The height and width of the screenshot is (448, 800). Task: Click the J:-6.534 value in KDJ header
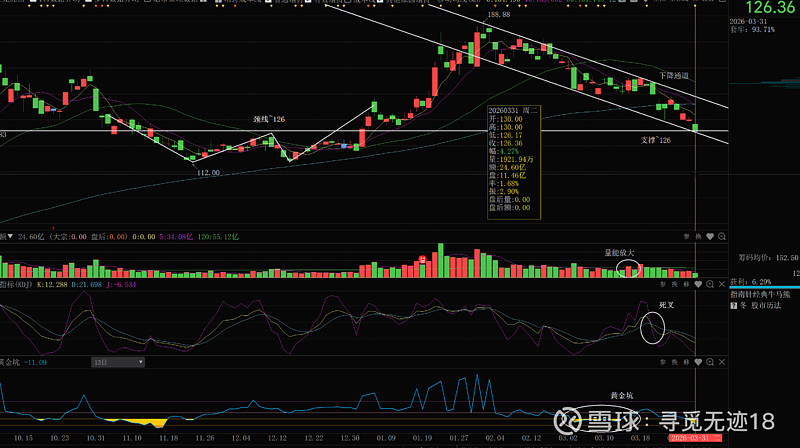pos(121,285)
